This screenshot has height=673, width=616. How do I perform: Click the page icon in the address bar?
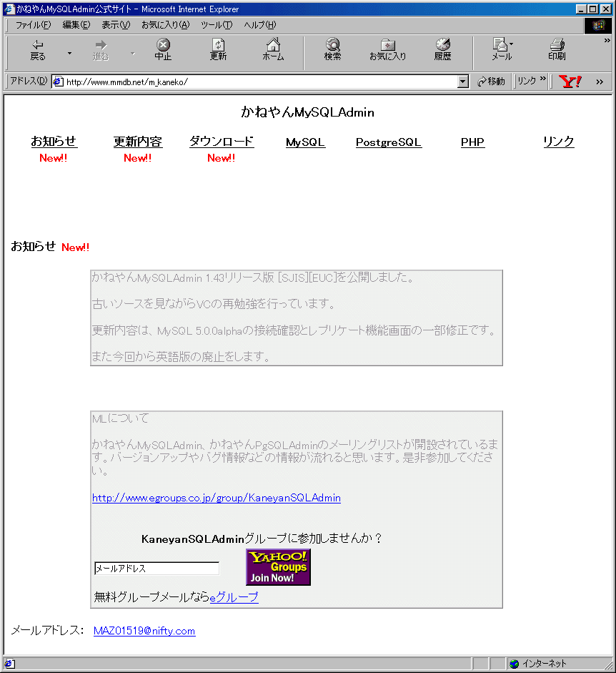pos(58,82)
